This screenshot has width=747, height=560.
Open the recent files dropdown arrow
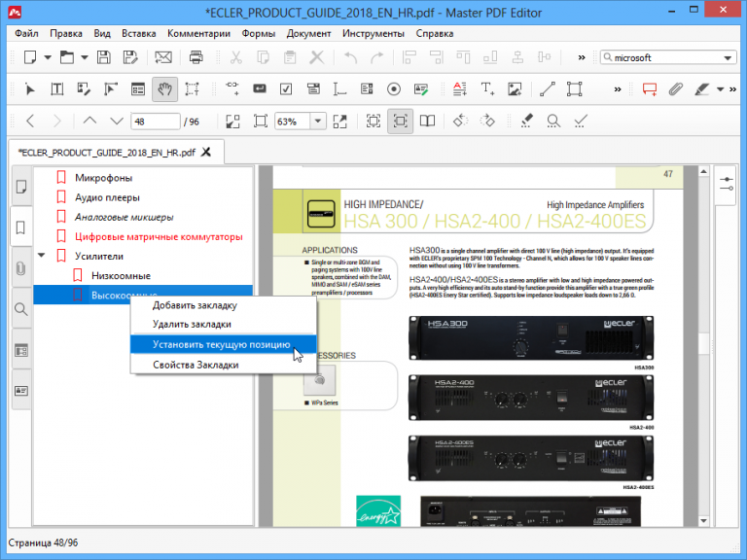tap(85, 57)
